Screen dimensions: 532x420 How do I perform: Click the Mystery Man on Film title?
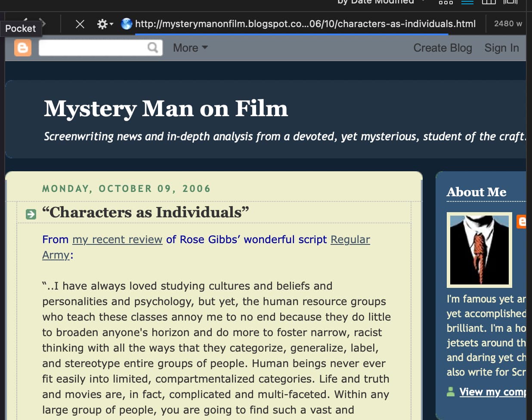[166, 108]
